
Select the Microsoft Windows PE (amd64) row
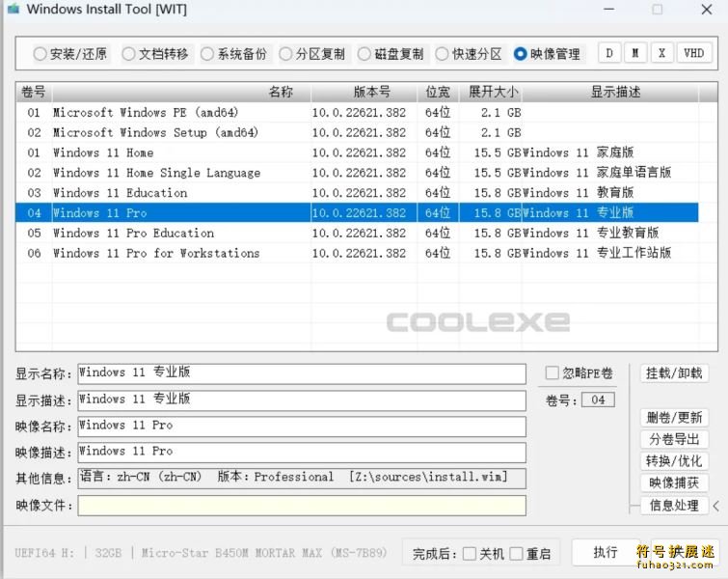(357, 113)
